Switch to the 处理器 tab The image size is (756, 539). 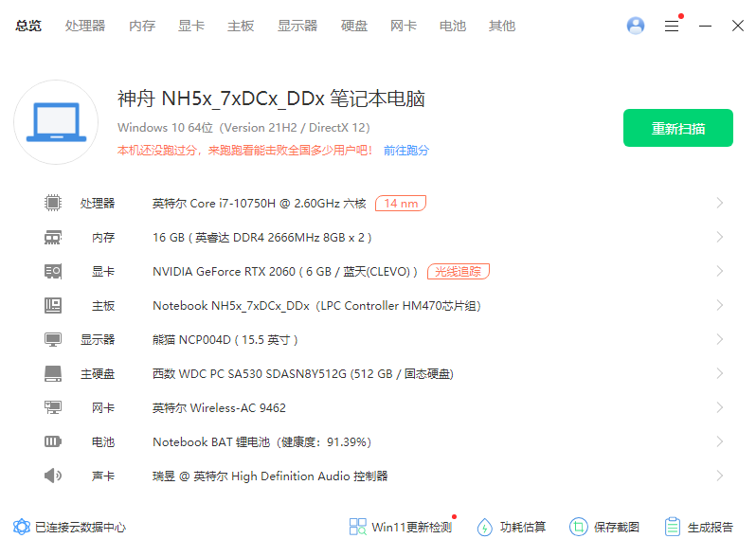[x=85, y=26]
